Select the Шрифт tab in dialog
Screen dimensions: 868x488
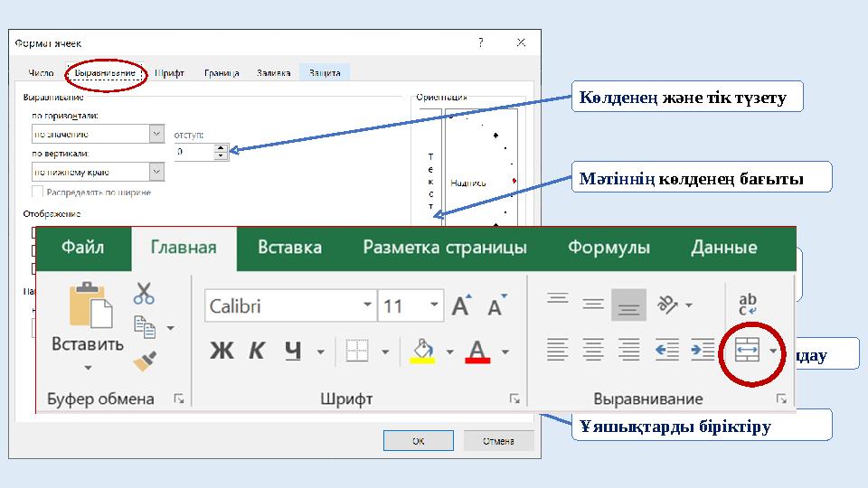click(x=169, y=73)
